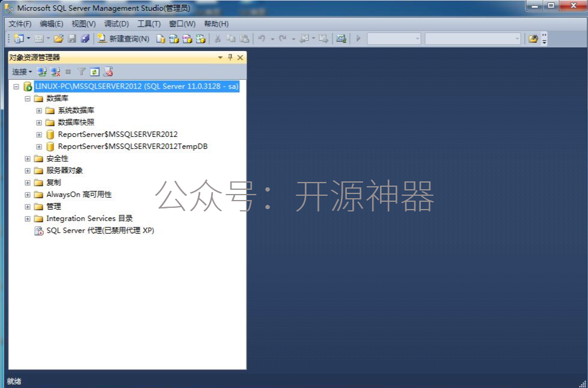
Task: Expand the 服务器对象 folder
Action: [x=28, y=171]
